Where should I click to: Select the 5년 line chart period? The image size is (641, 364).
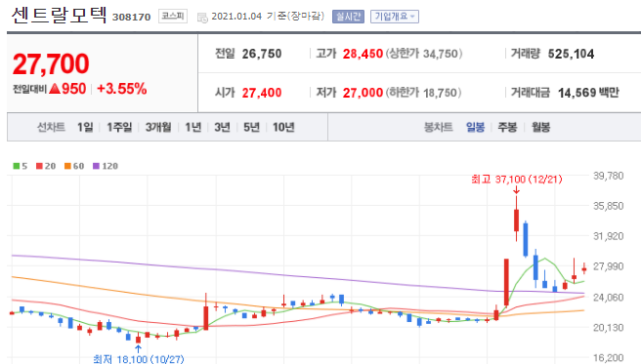point(252,127)
